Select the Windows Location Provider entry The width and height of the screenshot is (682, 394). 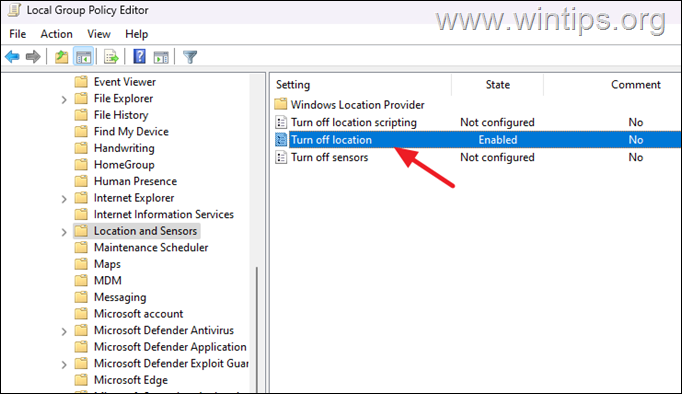[358, 104]
